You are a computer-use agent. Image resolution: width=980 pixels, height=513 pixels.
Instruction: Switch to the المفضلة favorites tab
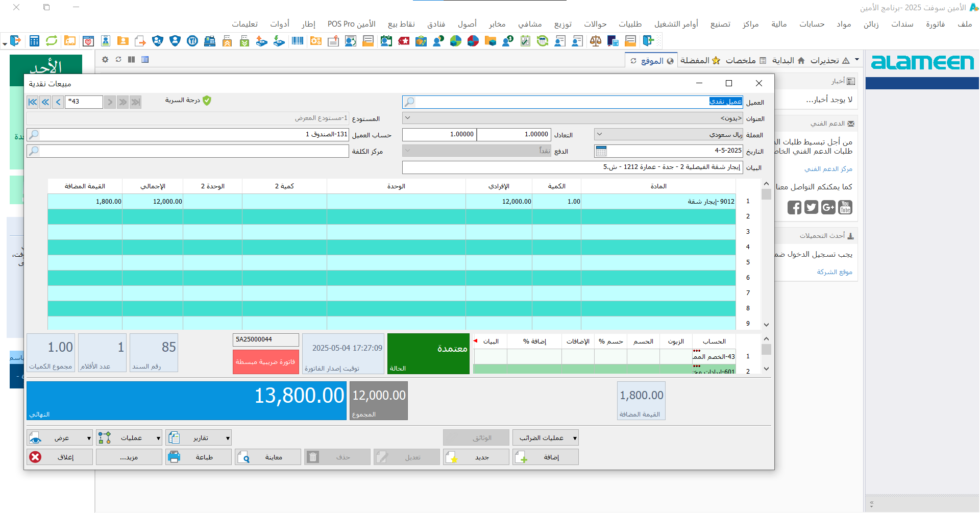click(700, 61)
